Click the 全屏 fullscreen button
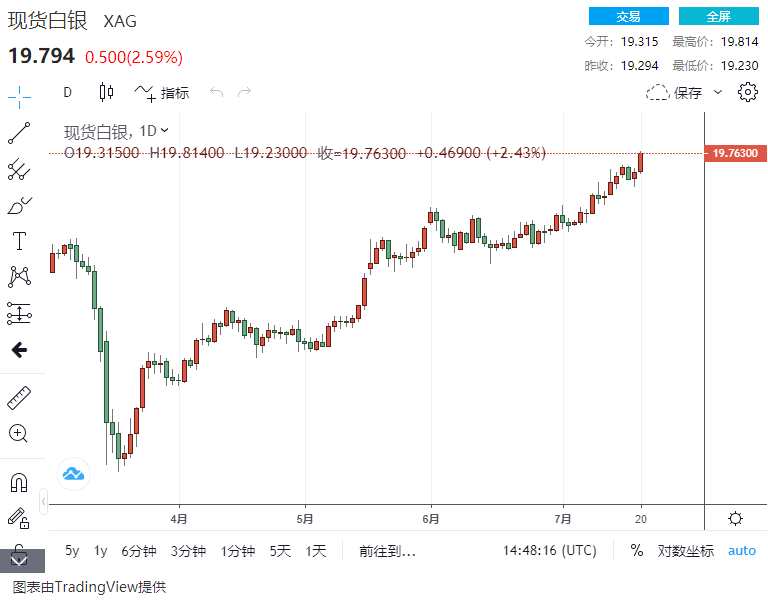768x600 pixels. click(x=718, y=16)
